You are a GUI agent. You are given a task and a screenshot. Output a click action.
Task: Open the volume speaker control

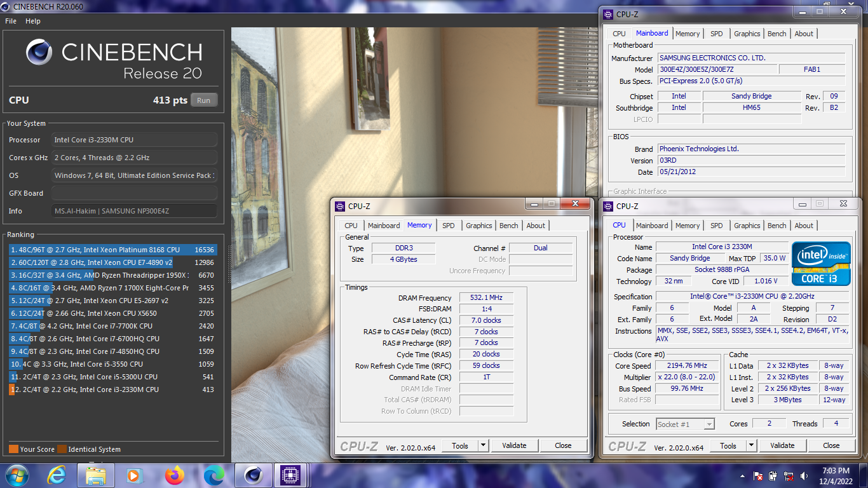point(804,476)
